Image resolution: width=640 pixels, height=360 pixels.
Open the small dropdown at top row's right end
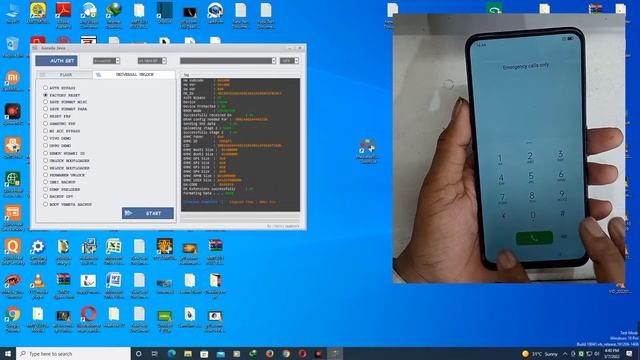click(x=289, y=61)
